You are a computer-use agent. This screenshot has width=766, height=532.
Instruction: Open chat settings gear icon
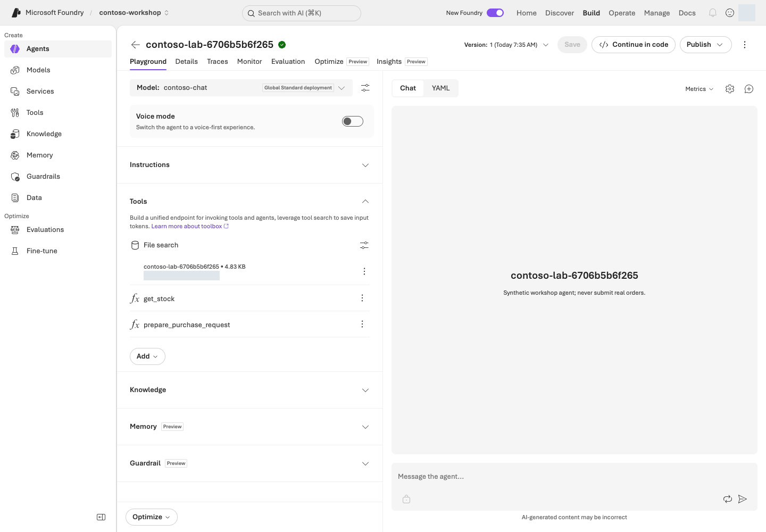(730, 89)
